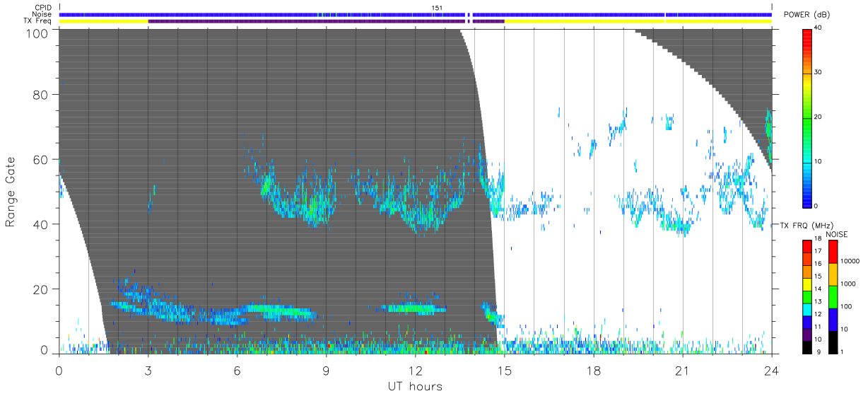This screenshot has width=868, height=401.
Task: Click the CPID label at top left
Action: click(43, 8)
